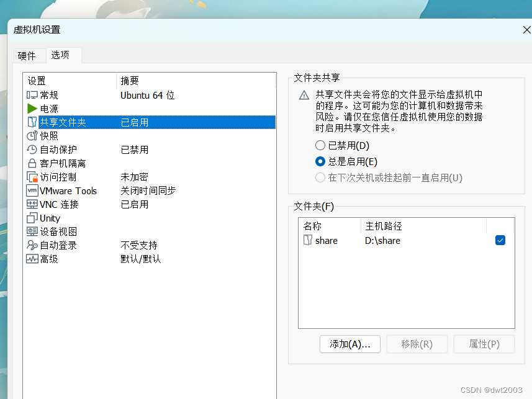This screenshot has width=532, height=399.
Task: Select the 设备视图 row label
Action: (x=58, y=231)
